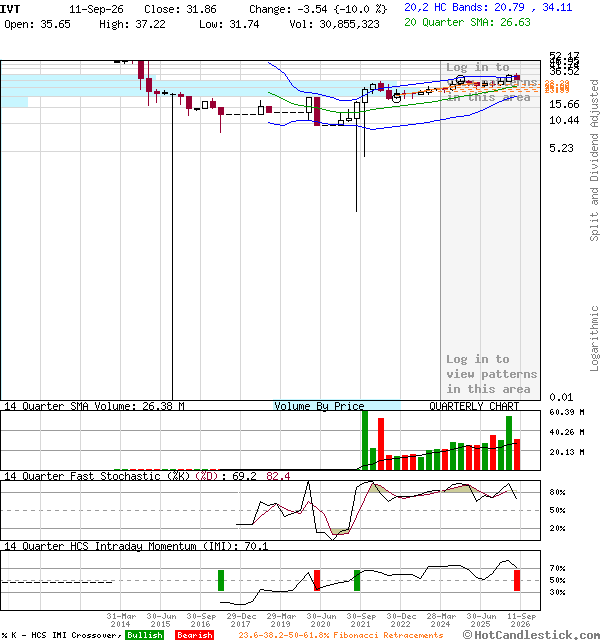Click the IVT ticker symbol
The height and width of the screenshot is (640, 600).
click(x=10, y=9)
